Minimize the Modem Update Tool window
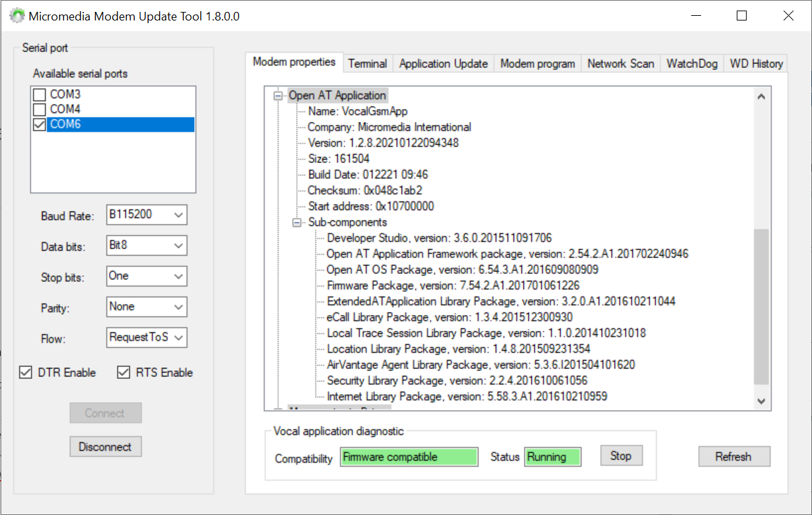The image size is (812, 515). click(695, 16)
